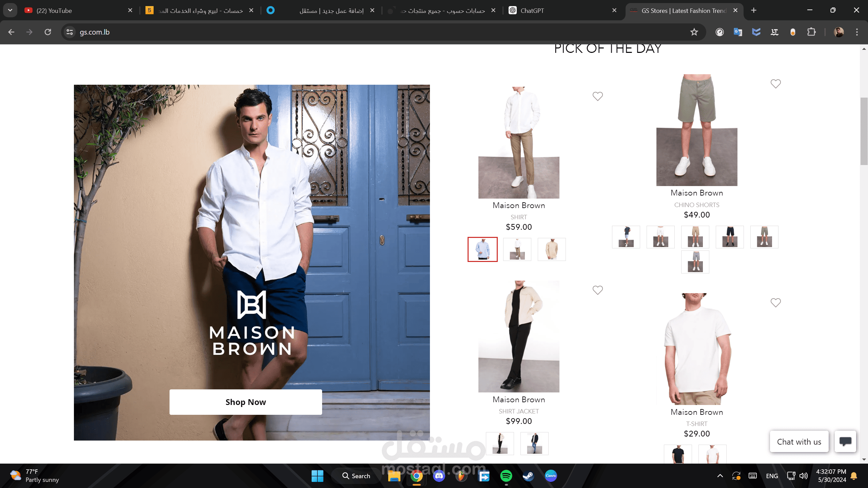The height and width of the screenshot is (488, 868).
Task: Open File Explorer from the taskbar
Action: 394,476
